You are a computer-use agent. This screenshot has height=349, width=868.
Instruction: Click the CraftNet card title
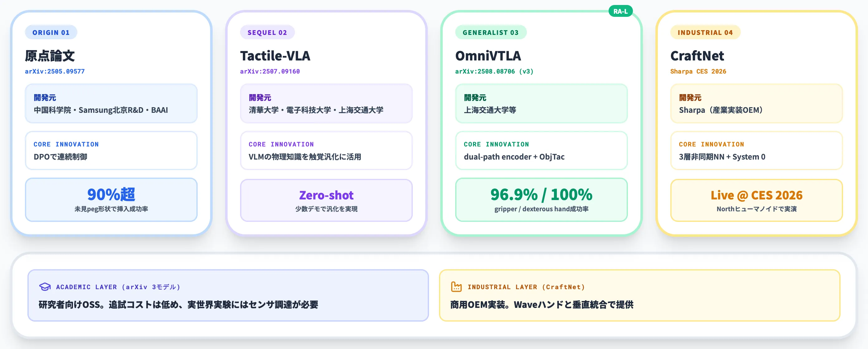pos(697,55)
